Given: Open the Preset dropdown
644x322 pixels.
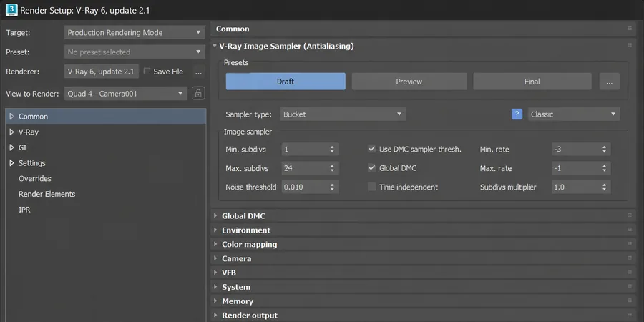Looking at the screenshot, I should [x=135, y=52].
